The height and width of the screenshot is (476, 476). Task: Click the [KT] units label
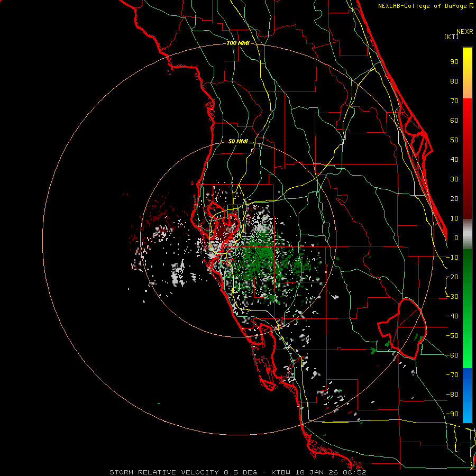tap(452, 36)
